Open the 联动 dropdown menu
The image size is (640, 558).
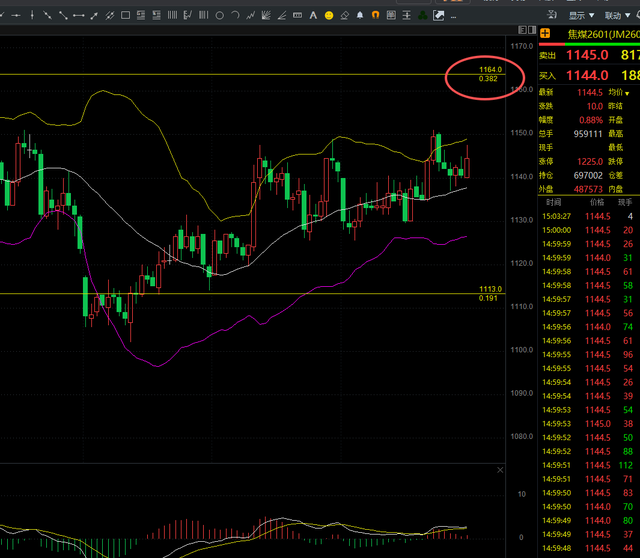point(617,16)
